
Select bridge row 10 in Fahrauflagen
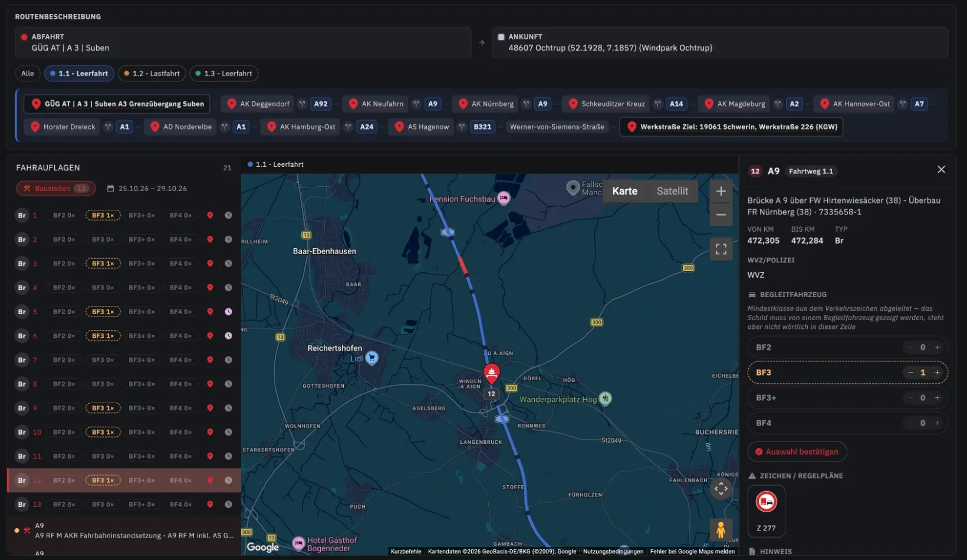[x=124, y=432]
